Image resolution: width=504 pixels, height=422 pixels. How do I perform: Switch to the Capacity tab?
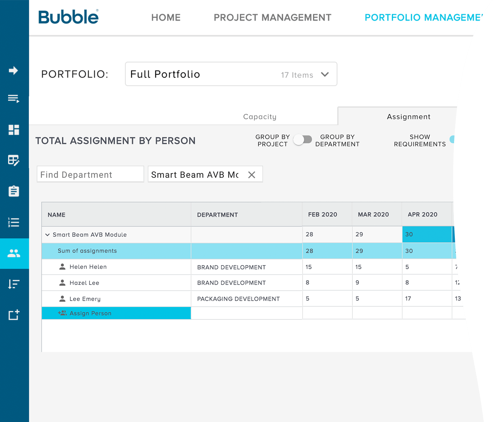[x=259, y=117]
